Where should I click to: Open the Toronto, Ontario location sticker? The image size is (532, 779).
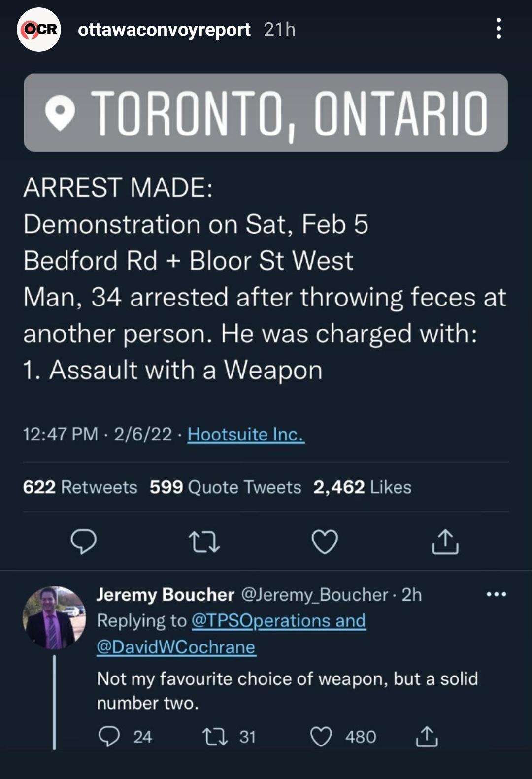(266, 112)
